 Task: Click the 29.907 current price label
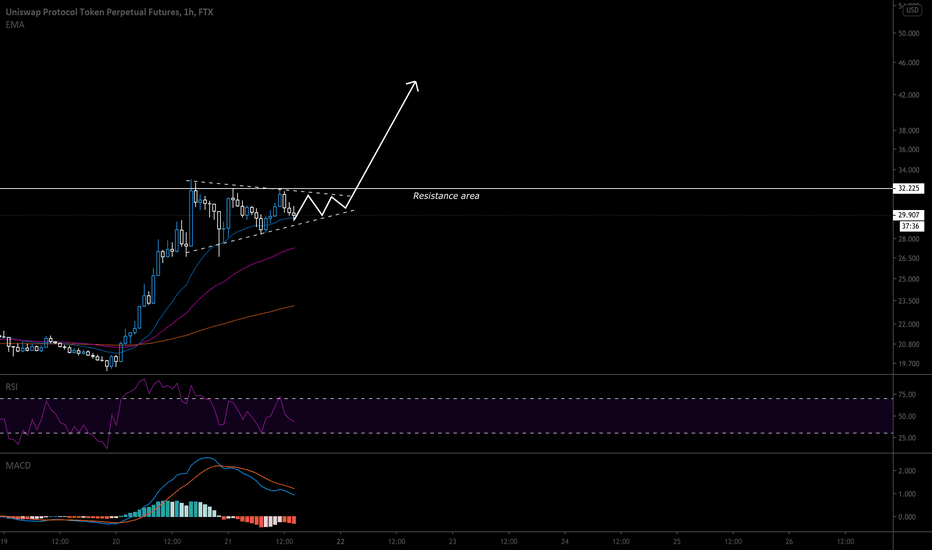pyautogui.click(x=908, y=215)
